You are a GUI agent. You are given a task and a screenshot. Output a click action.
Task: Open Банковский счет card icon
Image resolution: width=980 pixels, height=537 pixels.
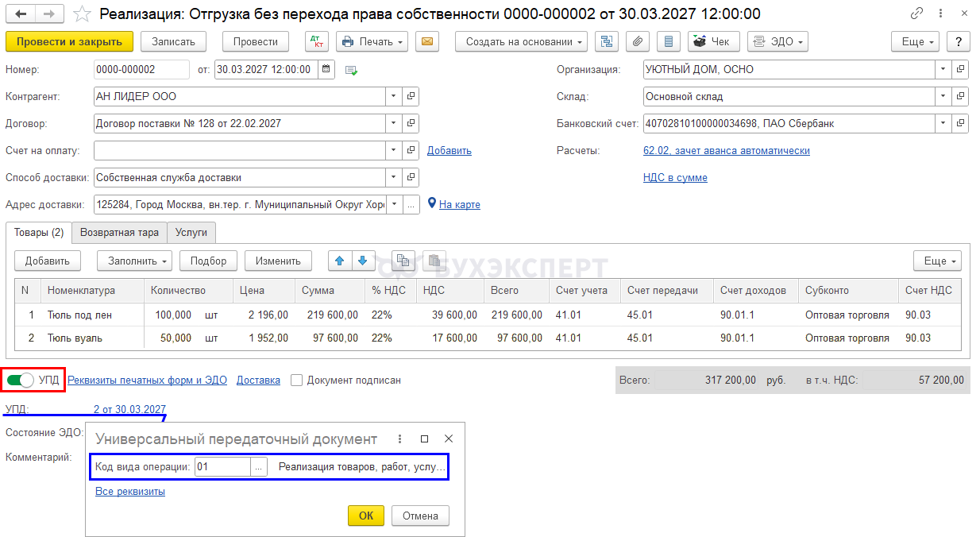960,123
